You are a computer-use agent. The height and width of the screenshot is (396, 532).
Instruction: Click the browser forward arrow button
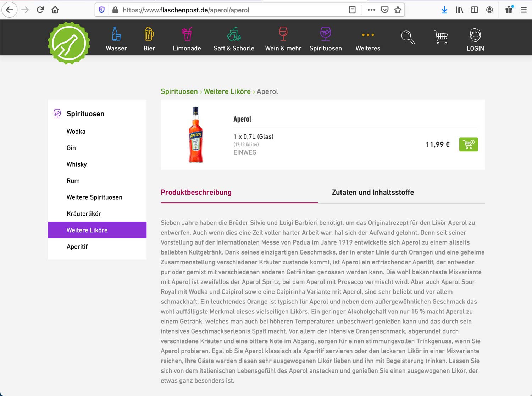coord(25,10)
